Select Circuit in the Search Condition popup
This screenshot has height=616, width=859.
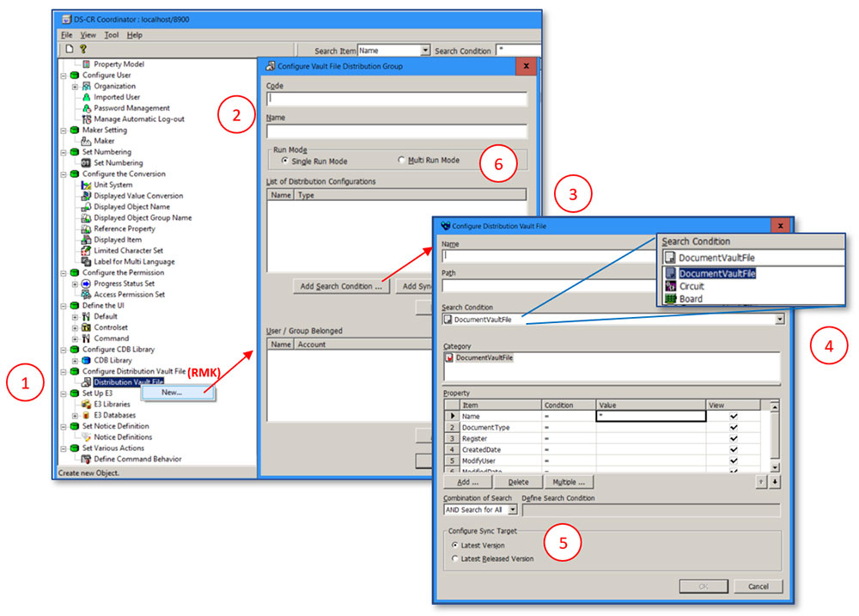691,287
